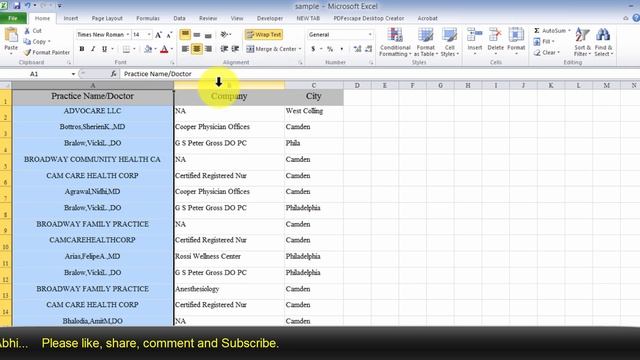Toggle Middle Align vertical alignment
The width and height of the screenshot is (640, 360).
197,35
